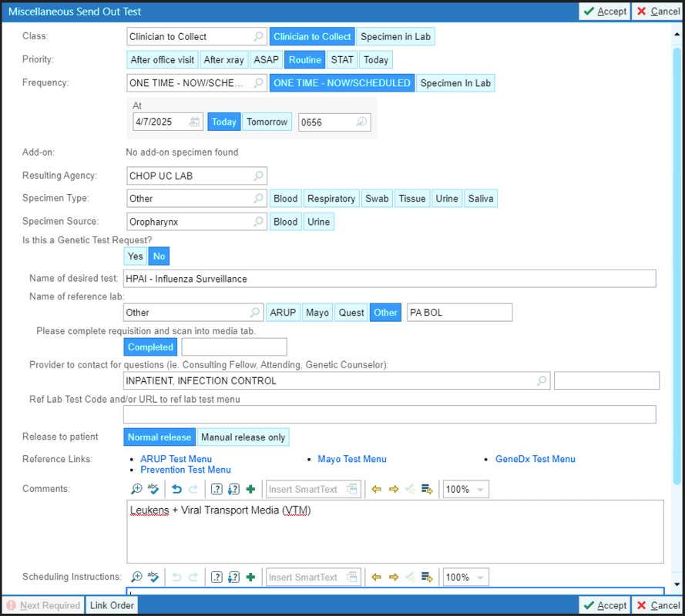Open provider lookup magnifier for INFECTION CONTROL
This screenshot has height=616, width=685.
pos(541,380)
